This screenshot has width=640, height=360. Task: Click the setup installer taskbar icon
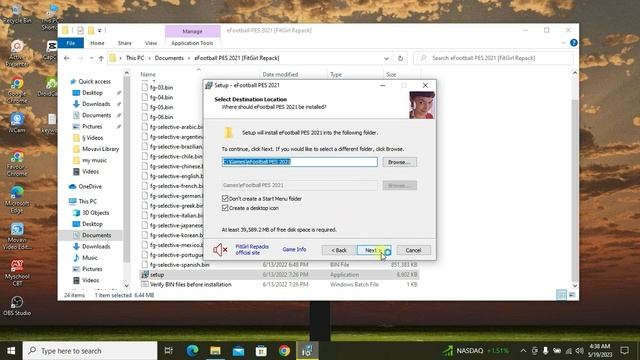click(307, 351)
